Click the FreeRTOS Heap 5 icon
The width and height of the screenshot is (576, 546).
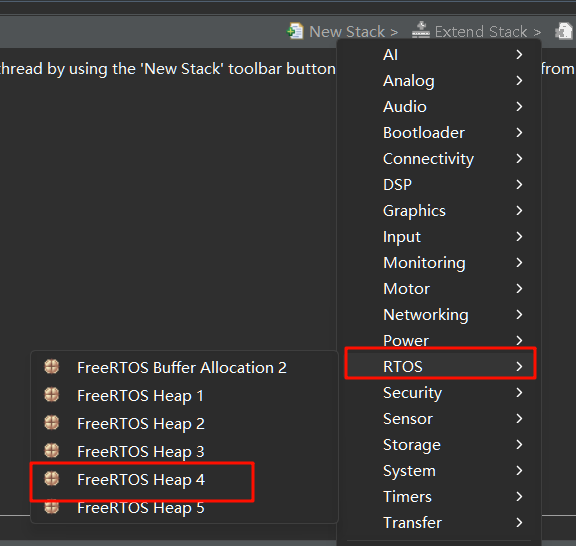pyautogui.click(x=51, y=507)
